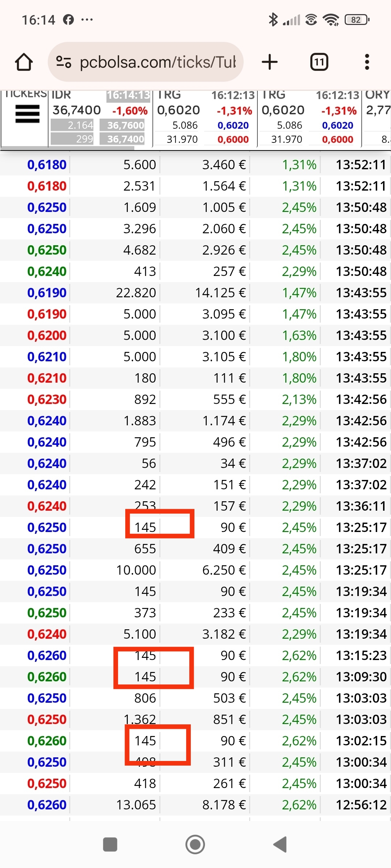Open the TICKERS hamburger menu

(x=27, y=114)
